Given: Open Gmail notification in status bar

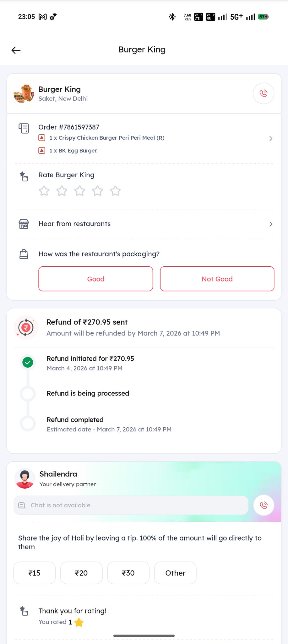Looking at the screenshot, I should (x=43, y=17).
